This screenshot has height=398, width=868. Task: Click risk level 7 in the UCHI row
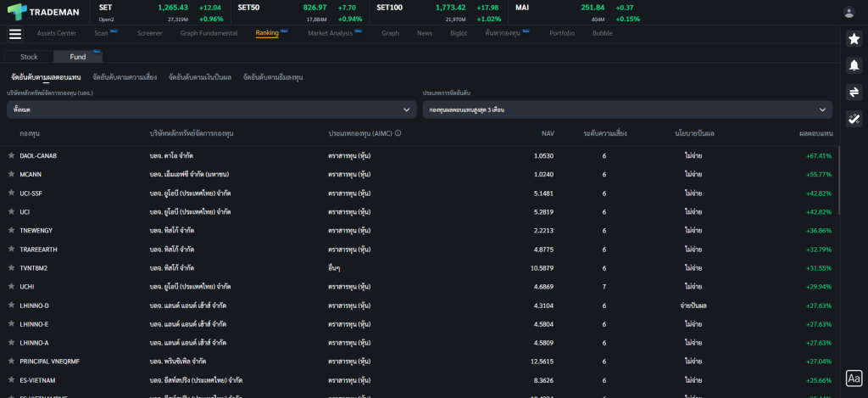tap(604, 287)
